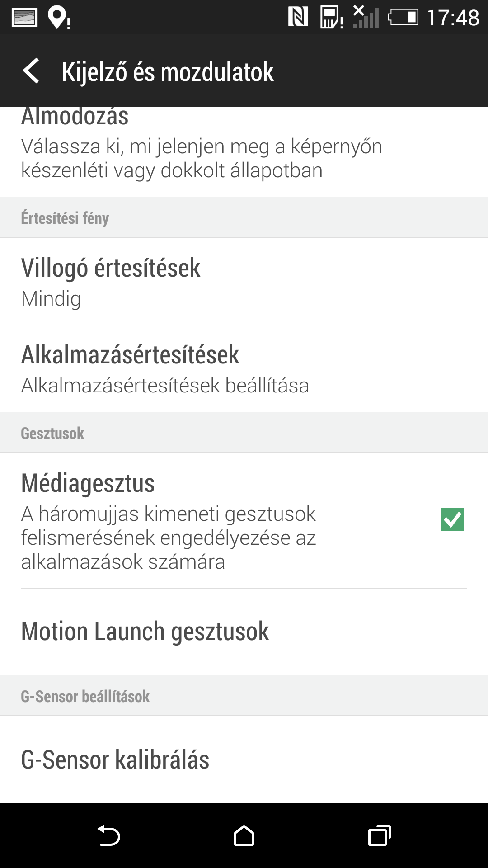Open Alkalmazásértesítések settings
Viewport: 488px width, 868px height.
coord(244,369)
